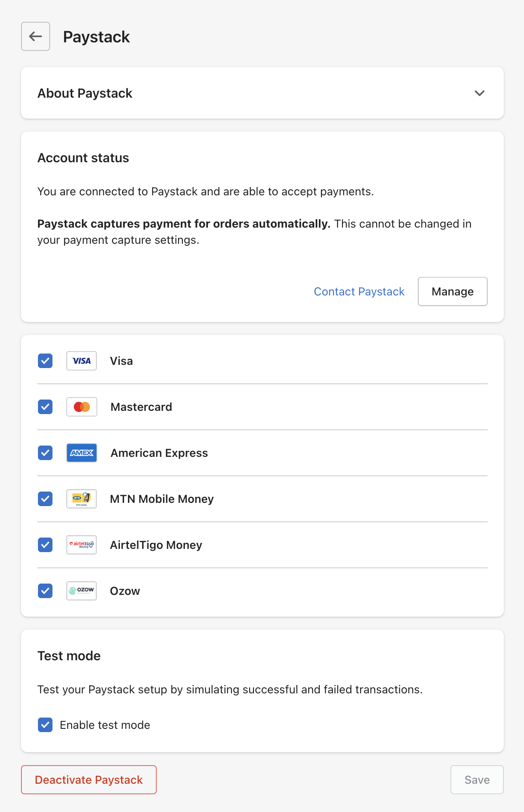Image resolution: width=524 pixels, height=812 pixels.
Task: Expand the About Paystack section chevron
Action: coord(479,93)
